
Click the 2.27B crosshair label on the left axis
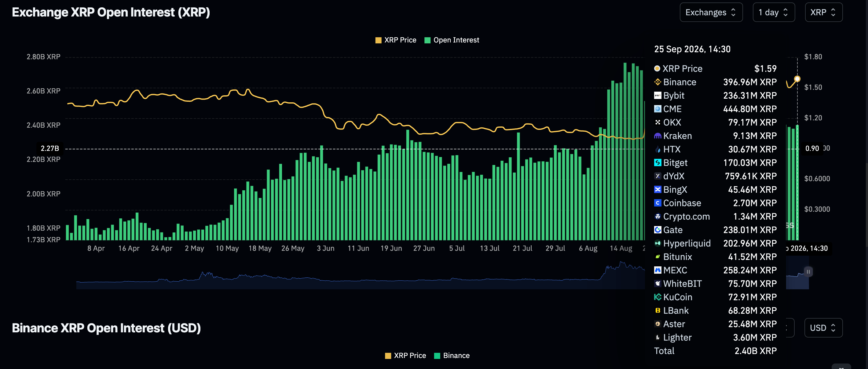click(x=50, y=148)
